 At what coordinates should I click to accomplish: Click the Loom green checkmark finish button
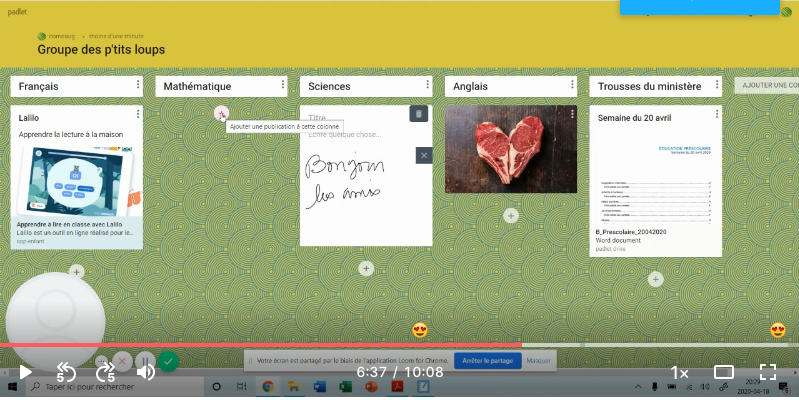(168, 362)
